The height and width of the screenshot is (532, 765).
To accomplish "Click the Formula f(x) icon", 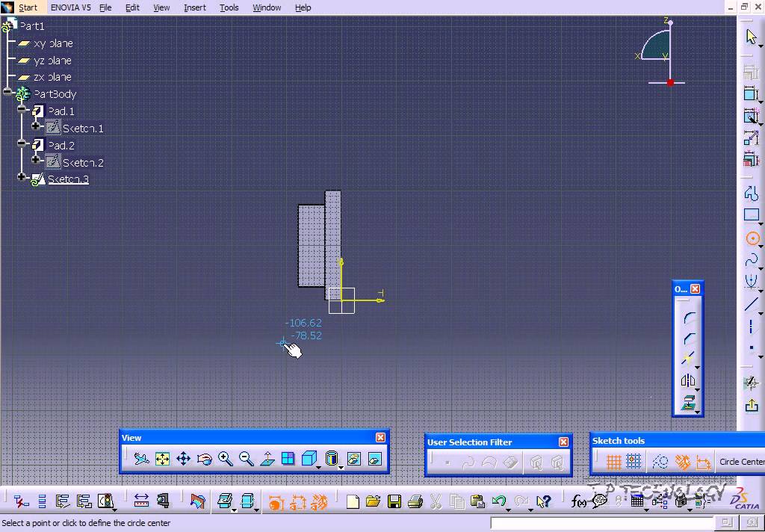I will click(x=579, y=501).
